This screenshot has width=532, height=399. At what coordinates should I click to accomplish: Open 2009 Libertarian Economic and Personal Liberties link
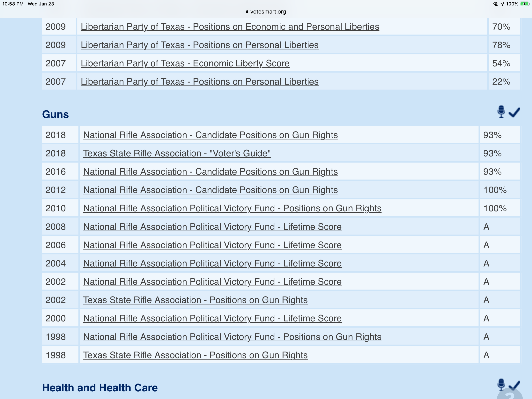tap(230, 27)
